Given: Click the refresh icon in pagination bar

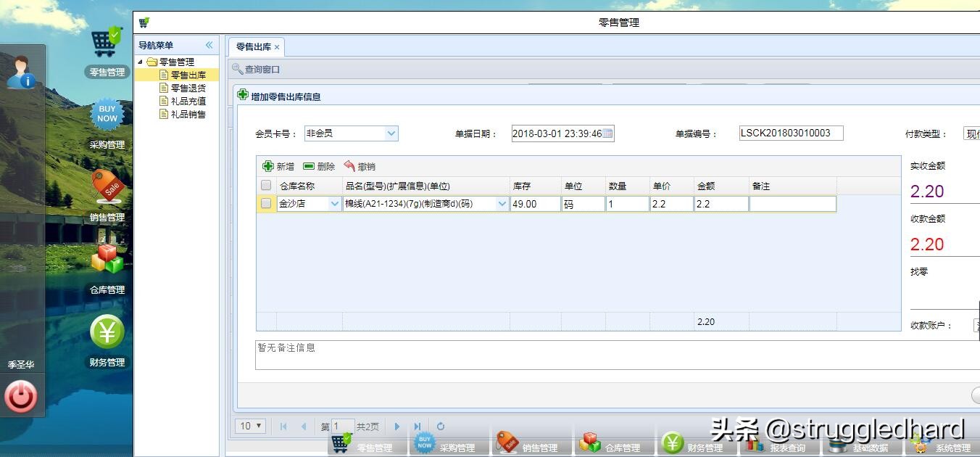Looking at the screenshot, I should click(x=441, y=427).
